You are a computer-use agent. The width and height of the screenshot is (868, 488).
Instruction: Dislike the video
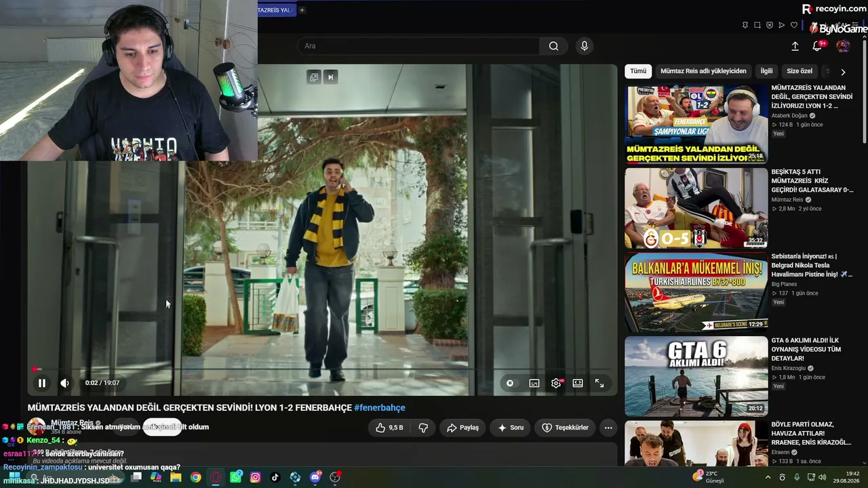point(423,428)
